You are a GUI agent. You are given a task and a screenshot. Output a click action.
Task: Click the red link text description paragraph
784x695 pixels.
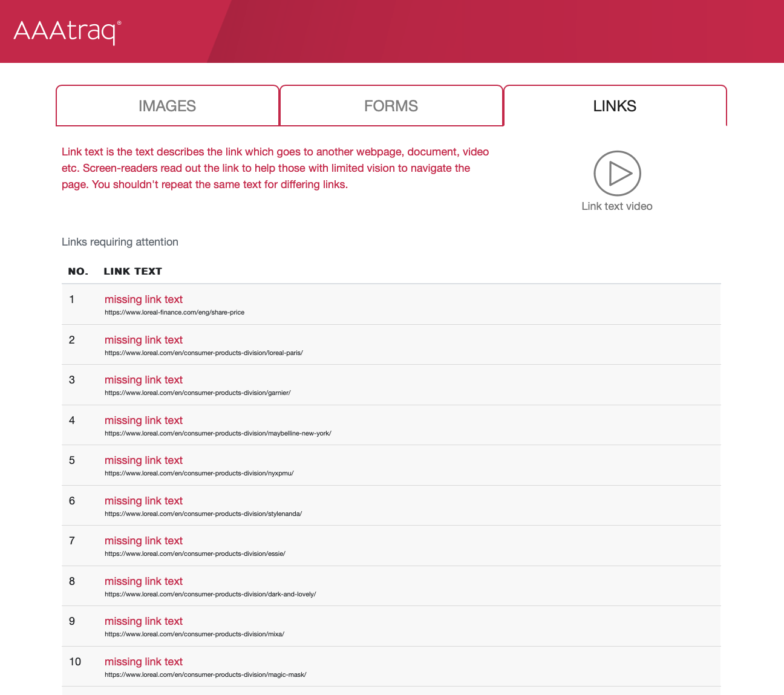click(x=275, y=168)
